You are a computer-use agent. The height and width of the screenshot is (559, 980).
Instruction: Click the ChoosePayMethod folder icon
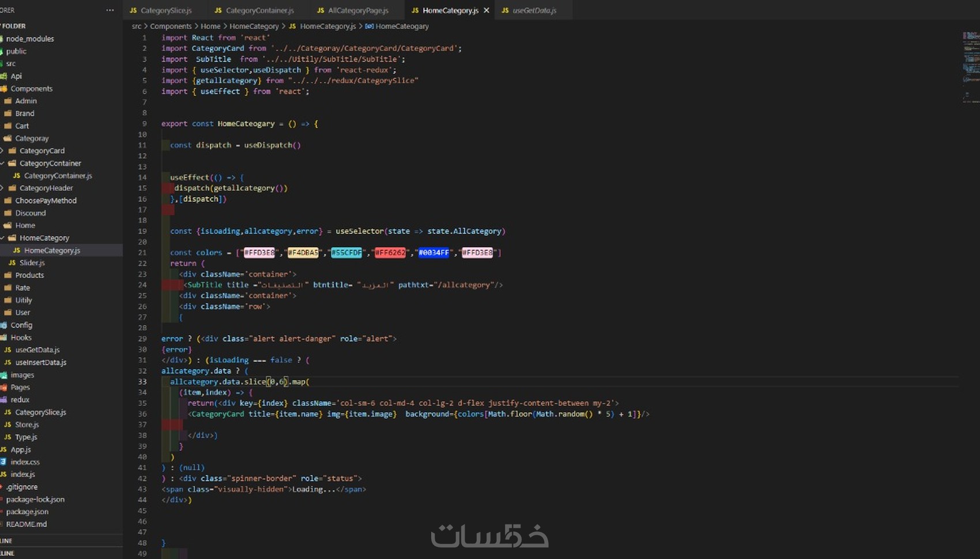tap(8, 201)
